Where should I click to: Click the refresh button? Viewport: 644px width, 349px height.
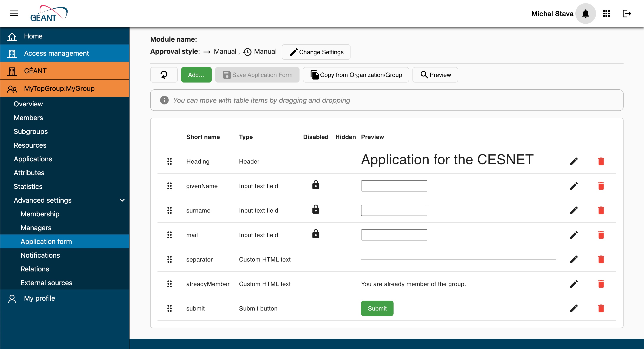click(x=164, y=75)
